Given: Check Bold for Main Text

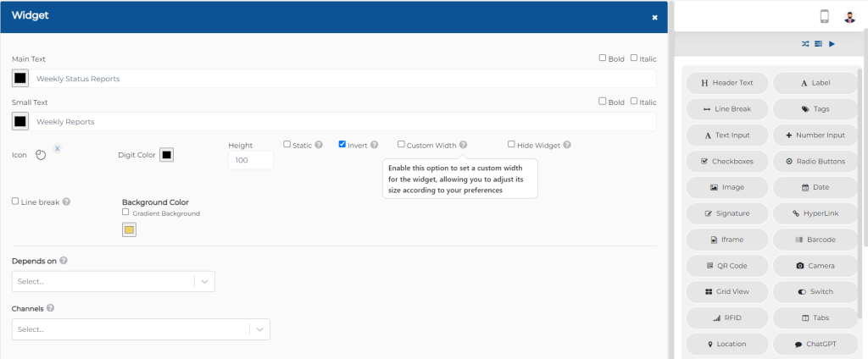Looking at the screenshot, I should pyautogui.click(x=603, y=58).
